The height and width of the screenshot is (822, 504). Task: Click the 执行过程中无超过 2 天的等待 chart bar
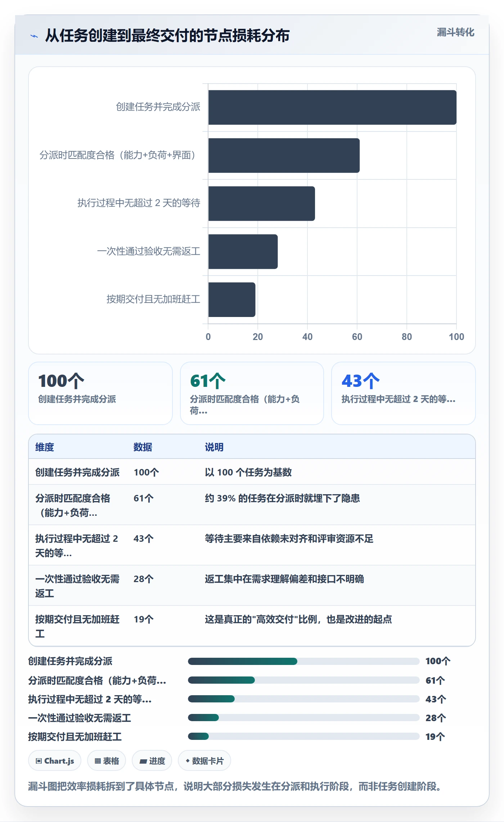(x=262, y=204)
